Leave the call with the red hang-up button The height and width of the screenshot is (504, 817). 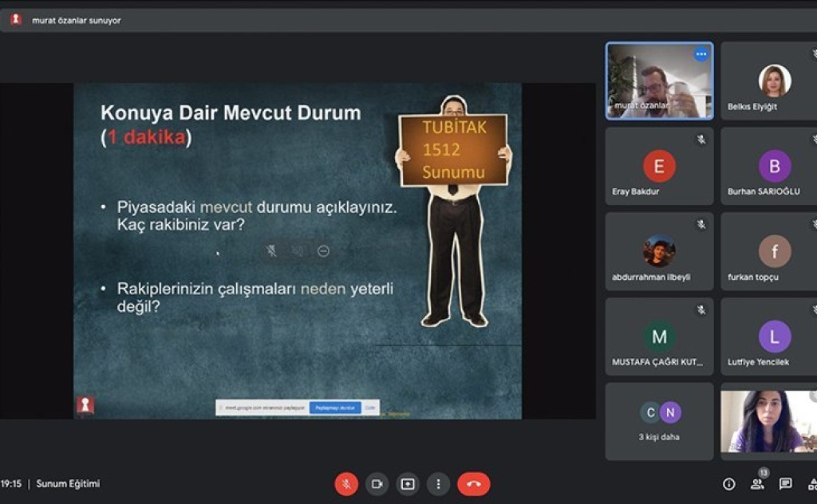point(474,484)
